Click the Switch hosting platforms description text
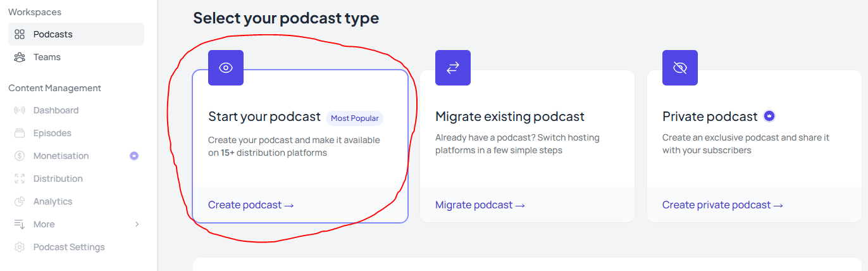The height and width of the screenshot is (271, 868). pyautogui.click(x=518, y=144)
